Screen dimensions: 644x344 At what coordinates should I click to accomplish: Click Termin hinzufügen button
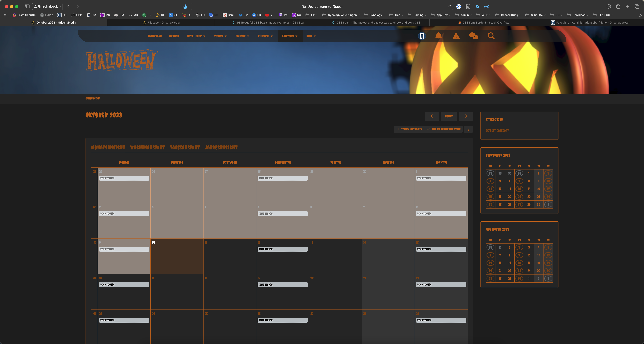(409, 129)
